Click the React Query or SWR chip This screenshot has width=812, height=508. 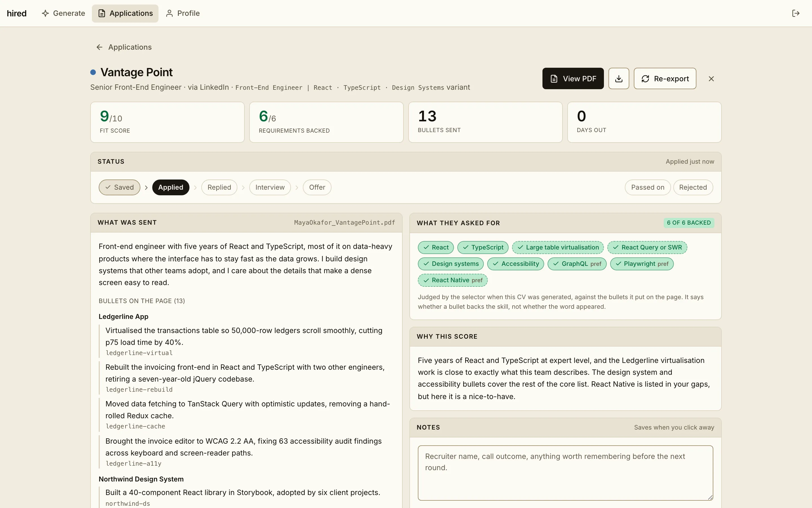pyautogui.click(x=647, y=247)
